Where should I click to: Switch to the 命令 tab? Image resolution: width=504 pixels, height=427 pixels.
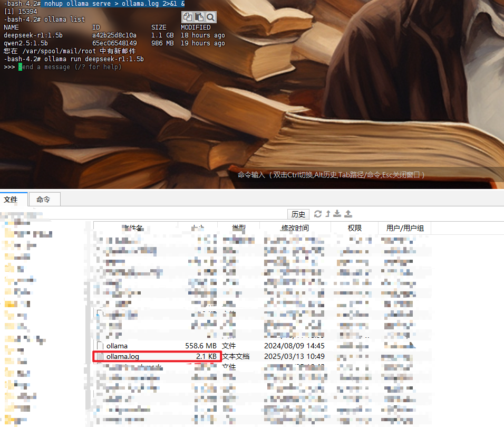pyautogui.click(x=44, y=200)
